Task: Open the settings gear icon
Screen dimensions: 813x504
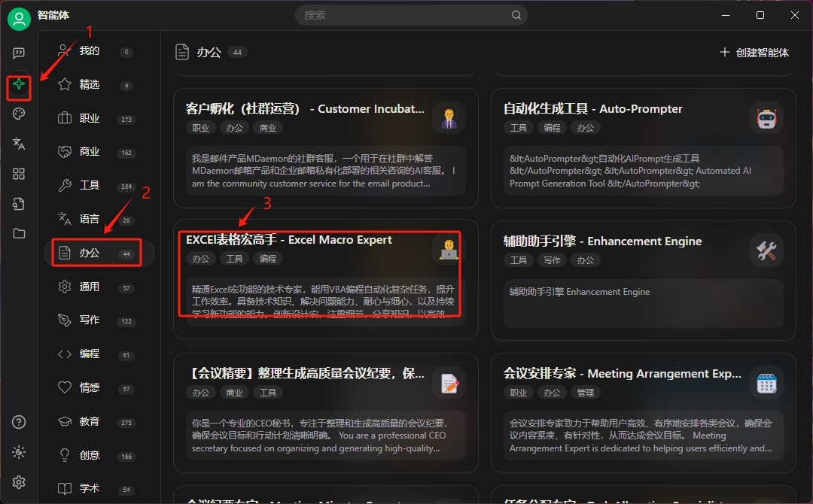Action: click(19, 482)
